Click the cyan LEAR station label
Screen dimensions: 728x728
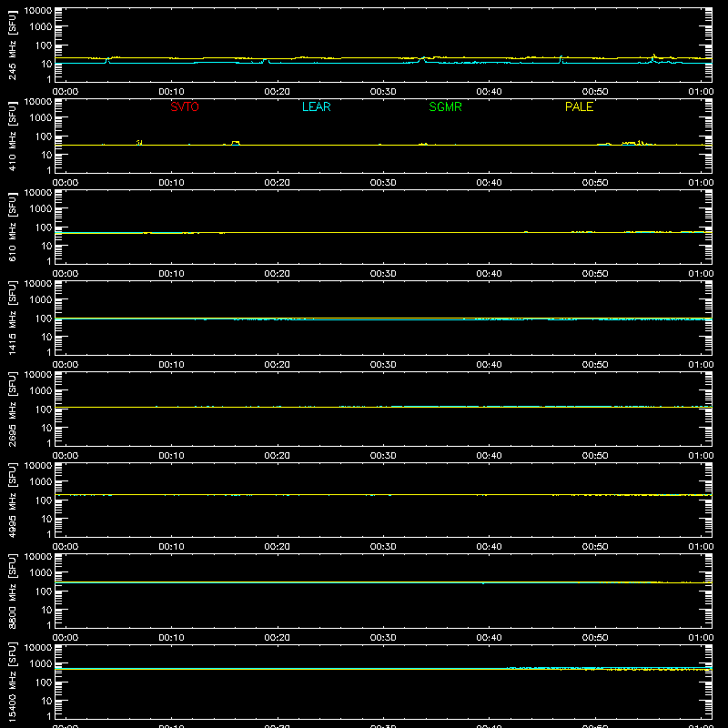coord(316,106)
